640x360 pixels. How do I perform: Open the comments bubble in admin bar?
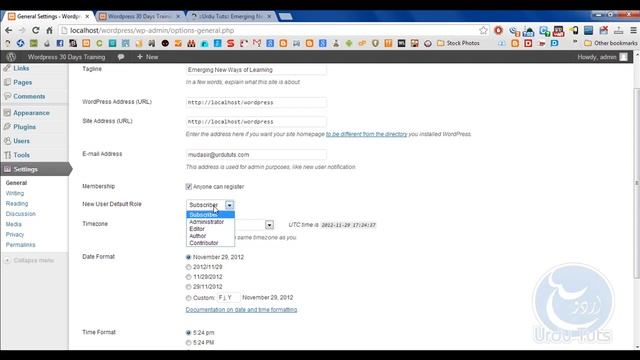[x=121, y=57]
